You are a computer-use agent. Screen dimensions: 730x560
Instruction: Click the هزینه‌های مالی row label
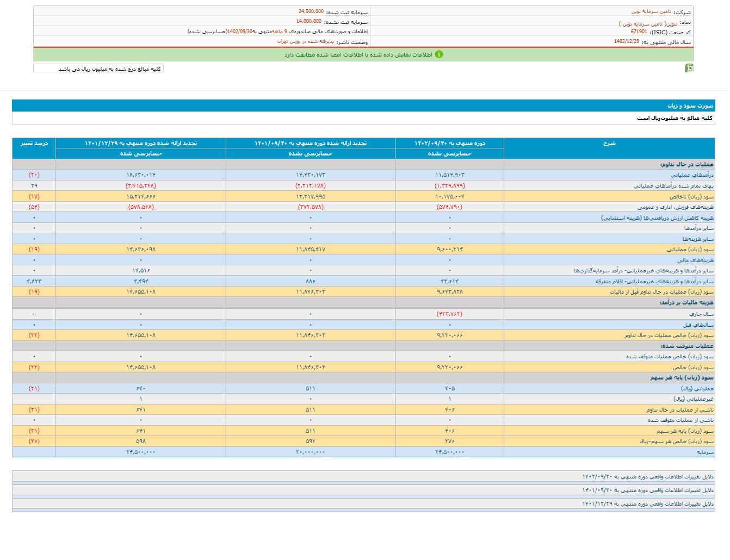[695, 260]
